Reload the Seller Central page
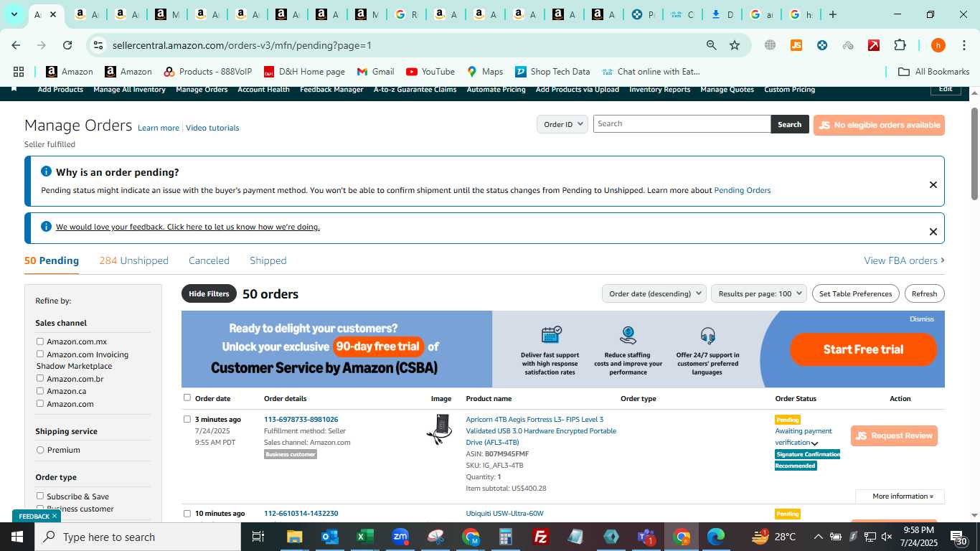The image size is (980, 551). point(67,45)
